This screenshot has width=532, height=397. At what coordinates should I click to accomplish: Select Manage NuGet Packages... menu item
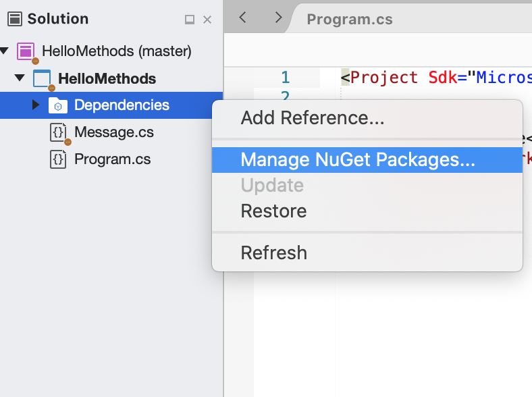coord(358,160)
